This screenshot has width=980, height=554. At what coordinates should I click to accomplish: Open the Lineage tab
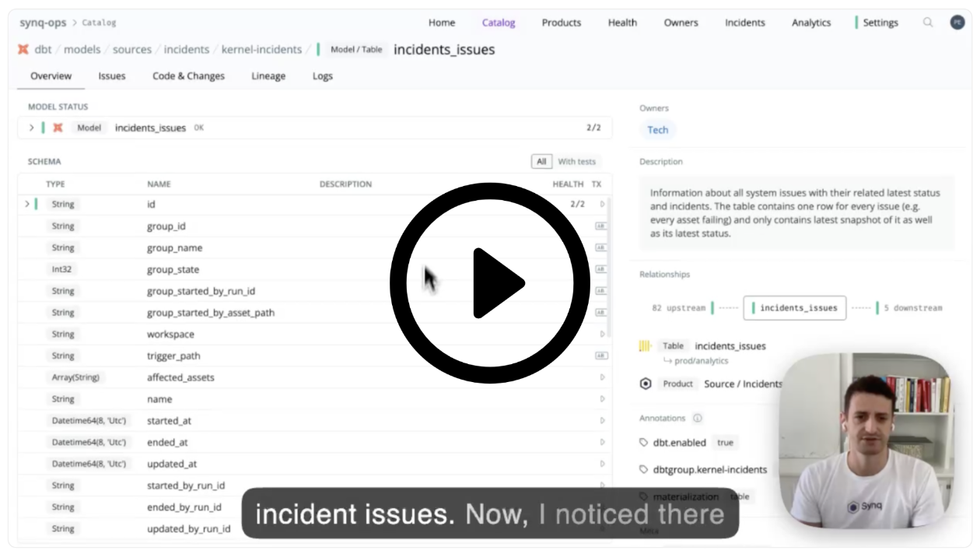click(x=268, y=75)
